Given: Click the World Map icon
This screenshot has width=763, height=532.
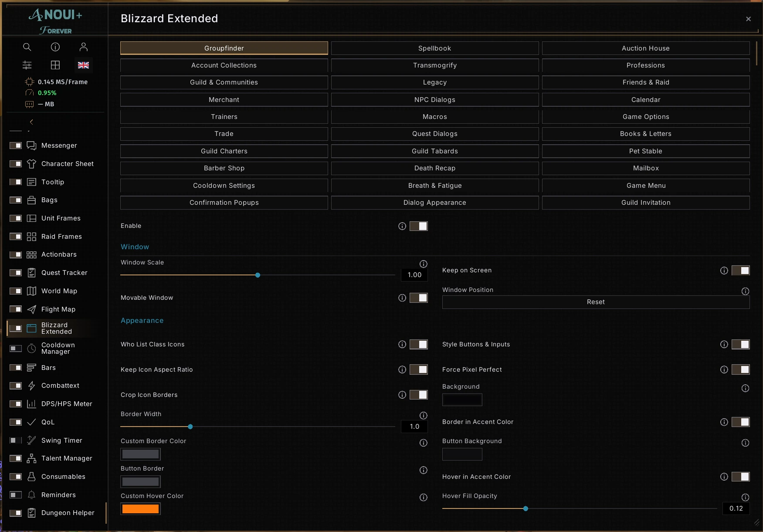Looking at the screenshot, I should click(x=31, y=291).
